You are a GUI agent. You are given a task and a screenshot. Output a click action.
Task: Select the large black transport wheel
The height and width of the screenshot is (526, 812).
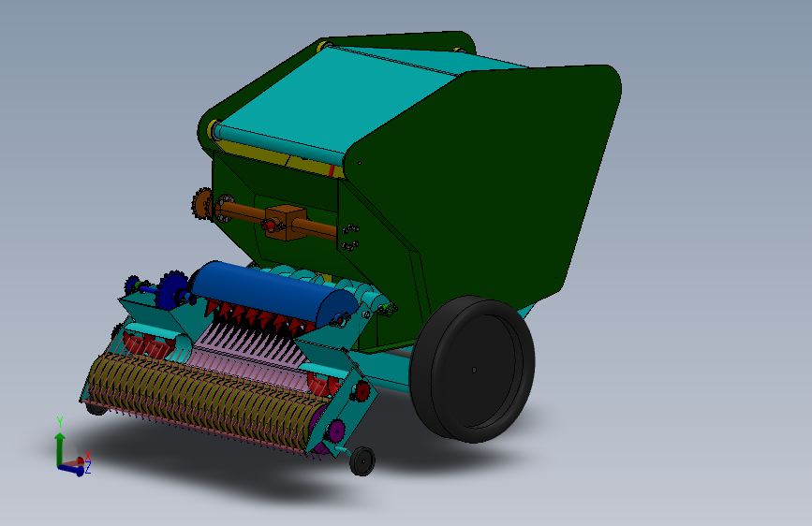pyautogui.click(x=472, y=369)
